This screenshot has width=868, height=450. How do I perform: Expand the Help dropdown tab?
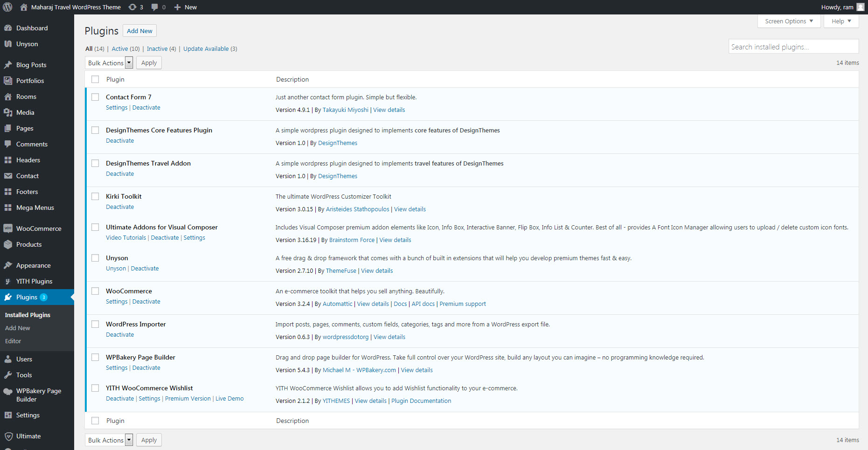841,21
